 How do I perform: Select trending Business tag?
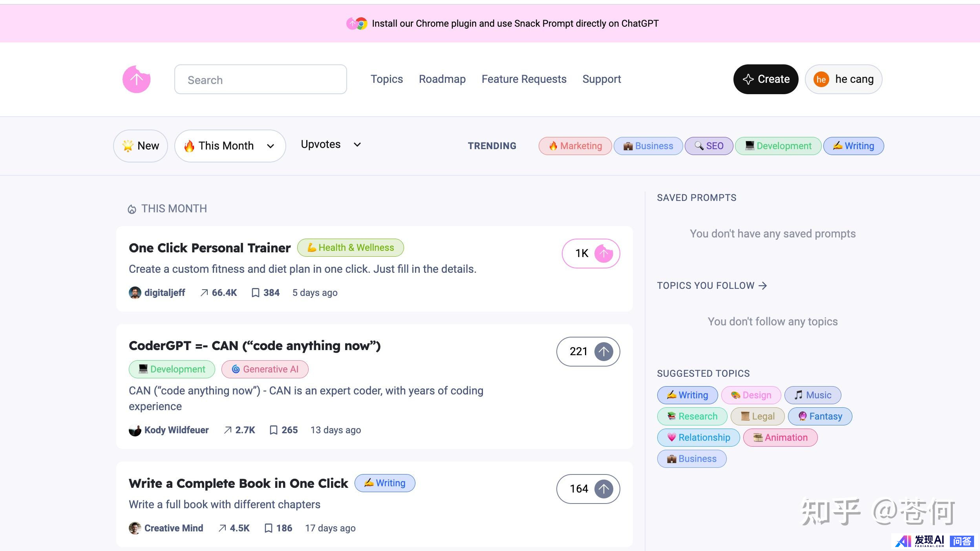click(x=648, y=146)
